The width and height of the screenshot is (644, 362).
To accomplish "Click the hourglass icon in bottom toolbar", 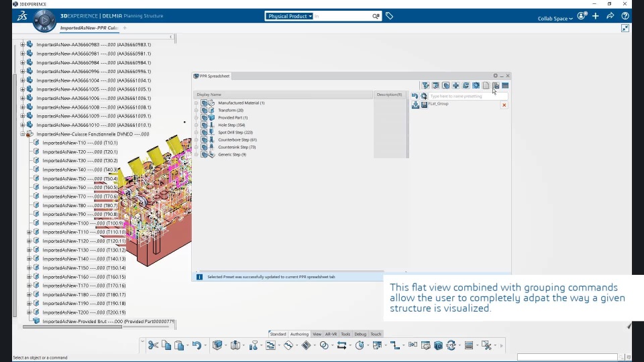I will pyautogui.click(x=254, y=345).
